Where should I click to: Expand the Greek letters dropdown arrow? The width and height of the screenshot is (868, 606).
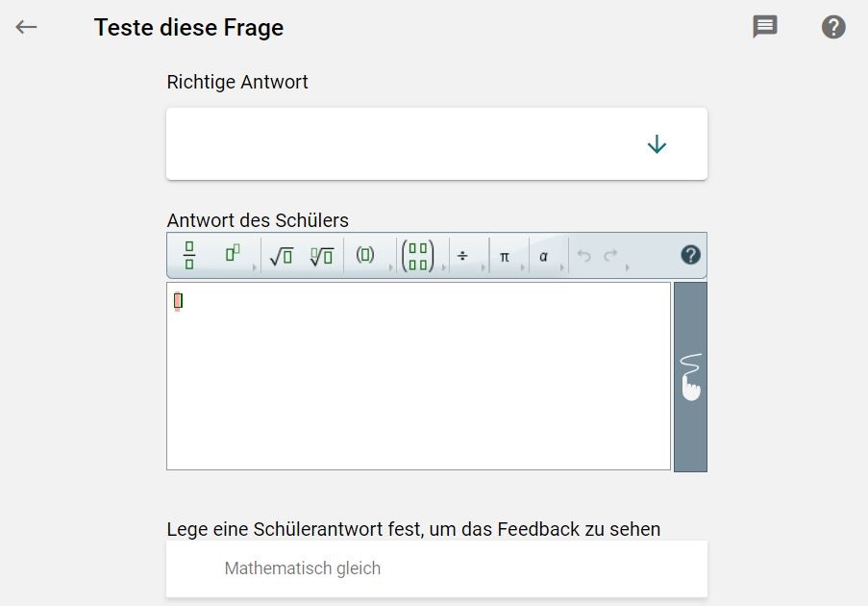(562, 268)
